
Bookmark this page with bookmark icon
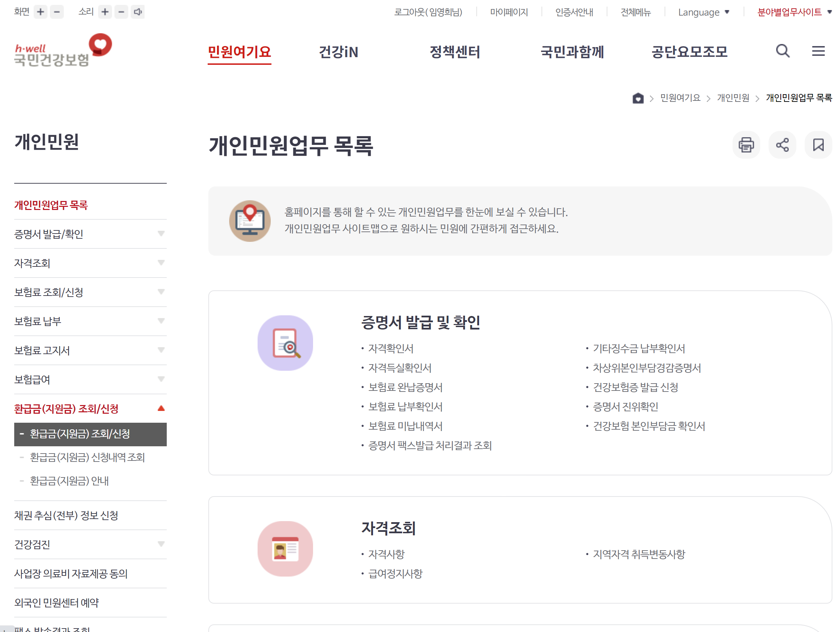click(x=819, y=145)
